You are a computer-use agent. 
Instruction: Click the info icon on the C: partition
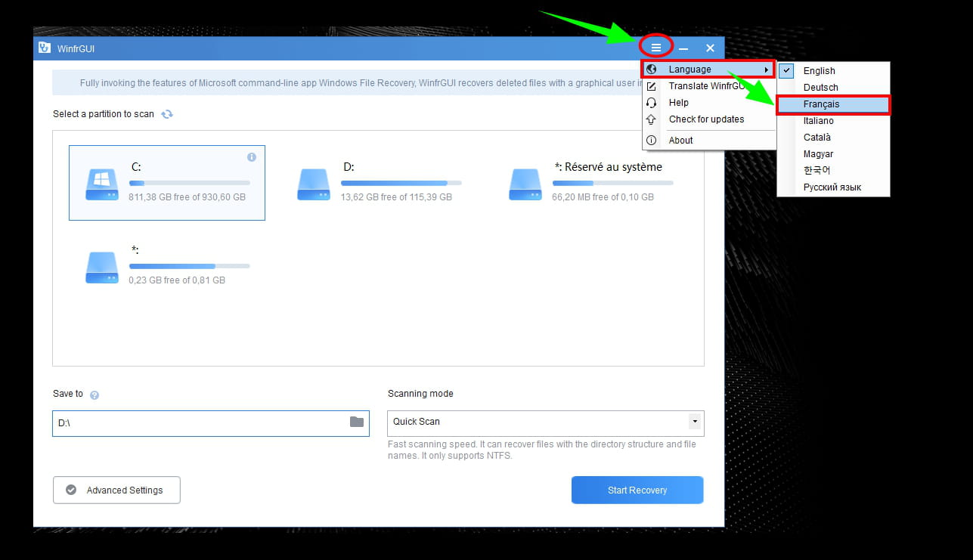252,157
